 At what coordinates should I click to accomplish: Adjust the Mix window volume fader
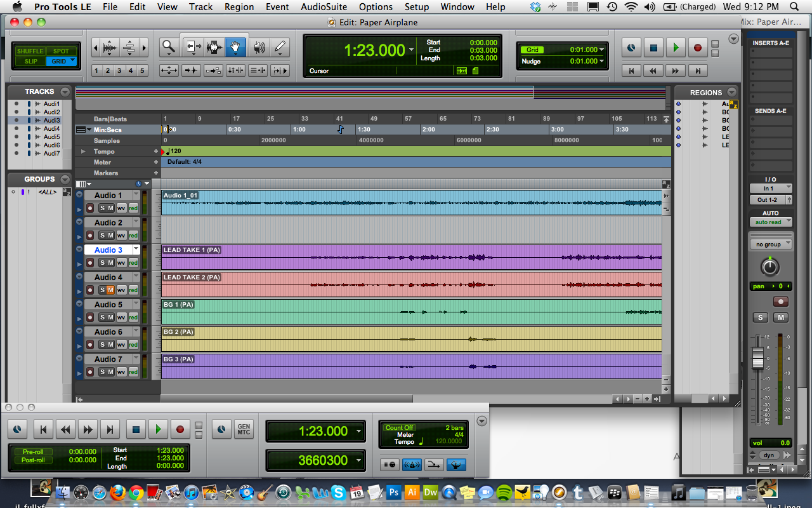pos(758,358)
